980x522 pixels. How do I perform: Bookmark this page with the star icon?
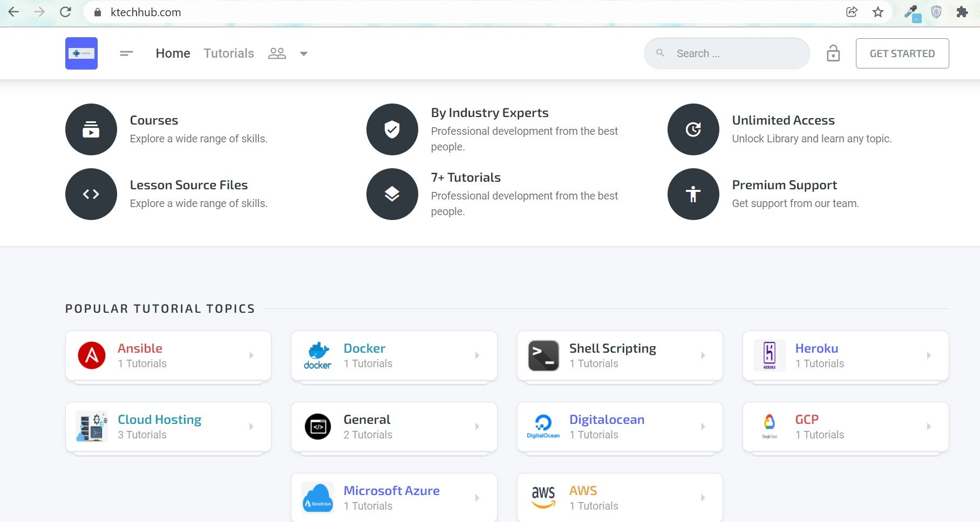pyautogui.click(x=878, y=12)
